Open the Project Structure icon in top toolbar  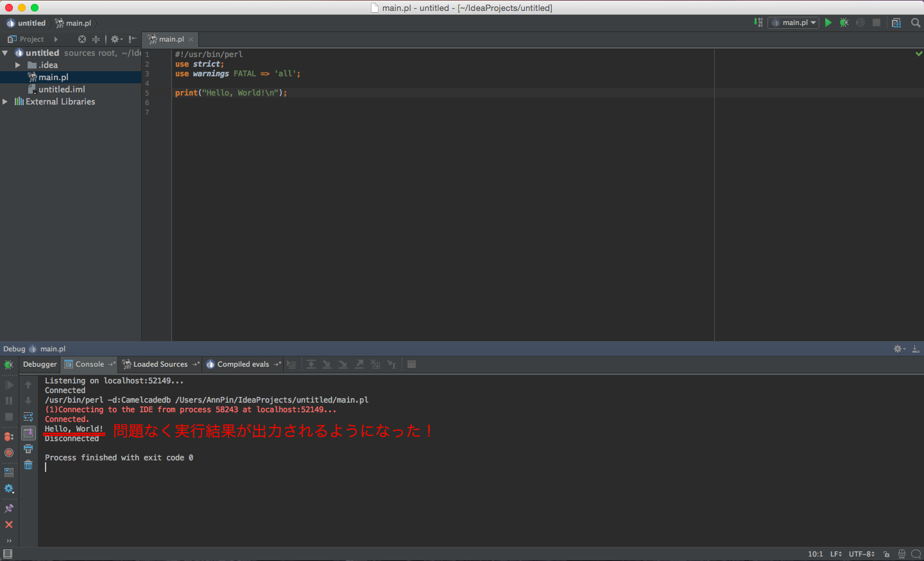point(896,22)
